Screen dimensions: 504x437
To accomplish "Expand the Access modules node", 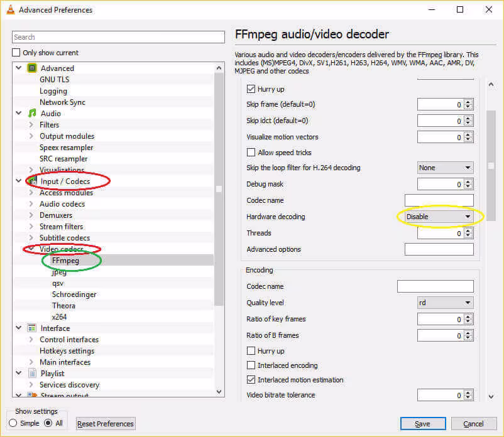I will [x=31, y=192].
